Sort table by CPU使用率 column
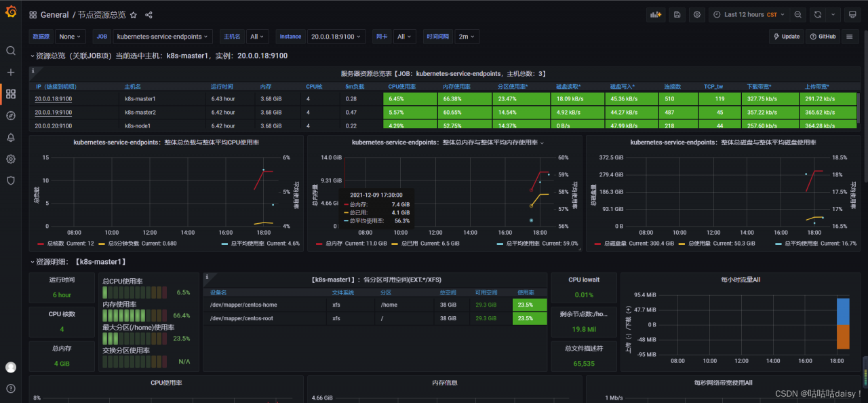 [402, 87]
